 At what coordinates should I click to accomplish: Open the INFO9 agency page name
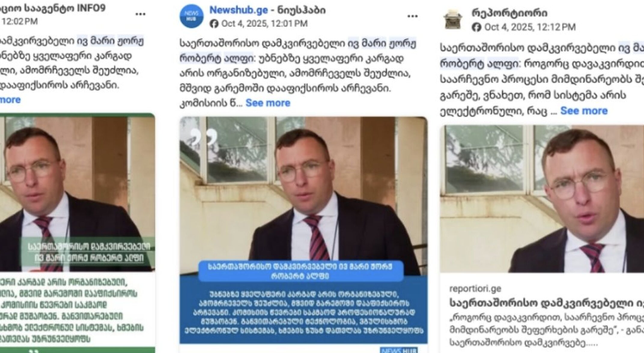click(53, 8)
